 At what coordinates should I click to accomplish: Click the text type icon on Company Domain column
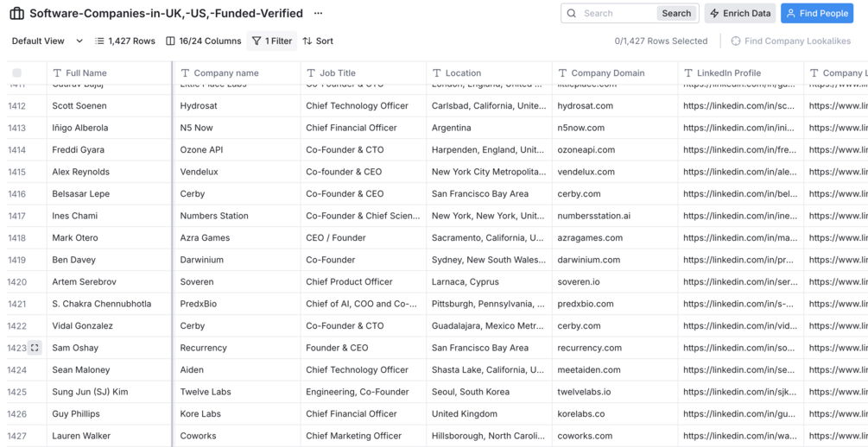(562, 73)
